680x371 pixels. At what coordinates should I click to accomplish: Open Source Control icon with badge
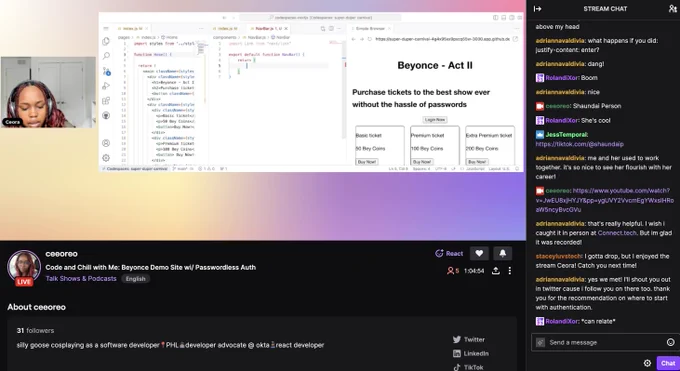tap(106, 71)
